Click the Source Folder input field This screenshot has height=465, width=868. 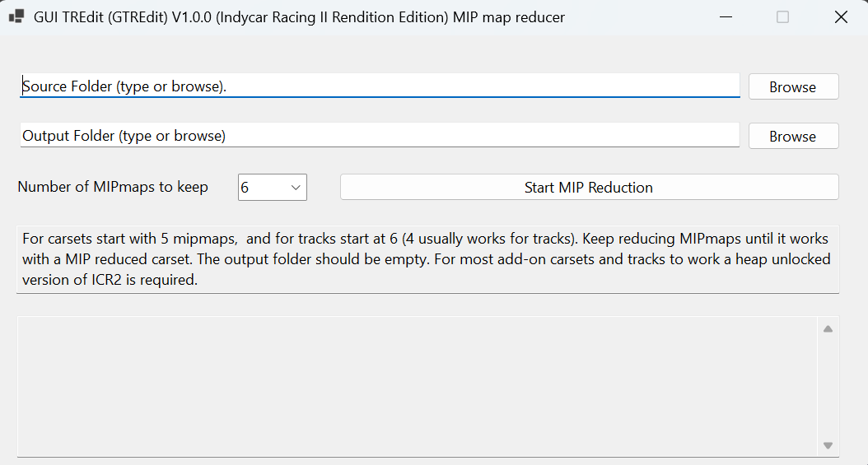point(380,86)
